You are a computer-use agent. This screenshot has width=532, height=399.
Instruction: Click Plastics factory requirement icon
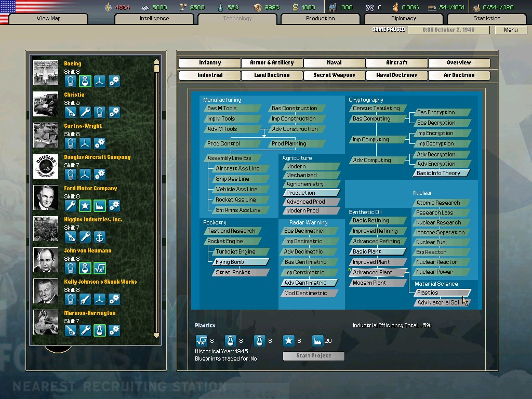[x=317, y=341]
